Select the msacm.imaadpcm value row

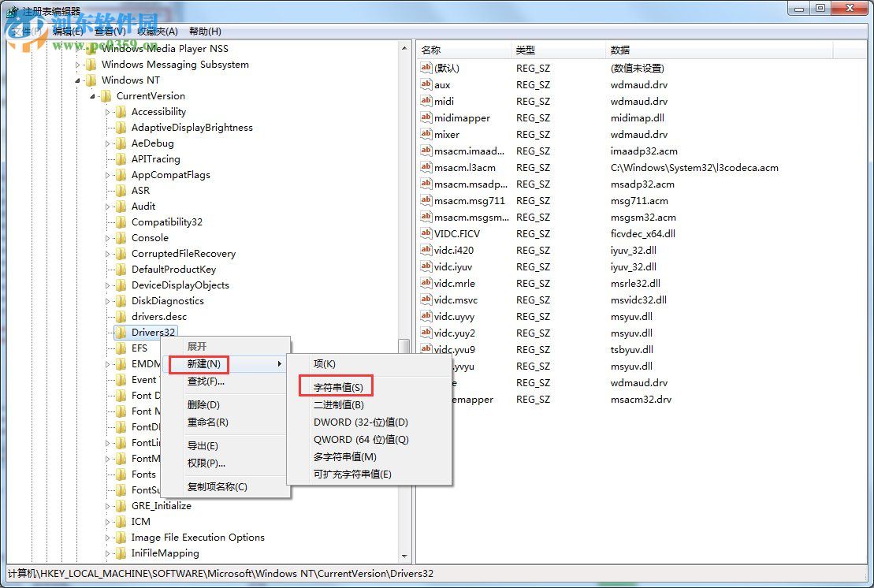click(x=473, y=151)
